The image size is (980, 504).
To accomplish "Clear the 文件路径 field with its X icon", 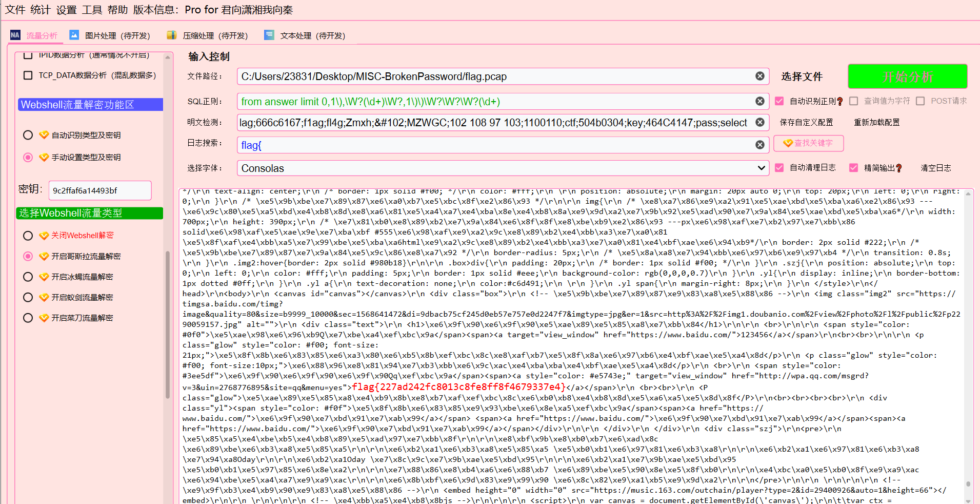I will point(760,76).
